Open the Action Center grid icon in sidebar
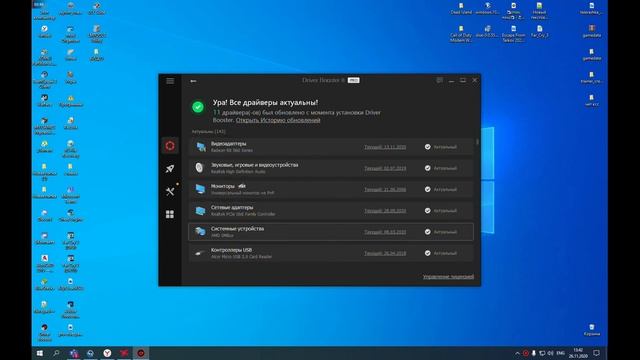This screenshot has width=640, height=360. pos(170,214)
